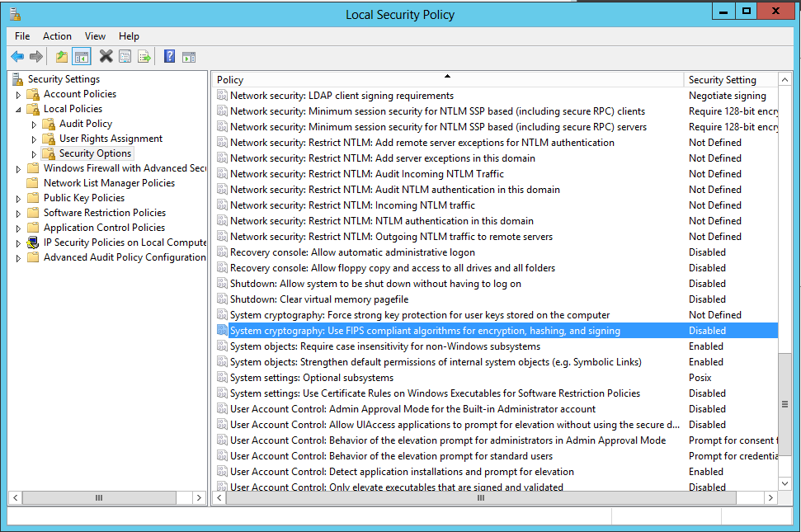Expand Windows Firewall with Advanced Security node

click(18, 168)
